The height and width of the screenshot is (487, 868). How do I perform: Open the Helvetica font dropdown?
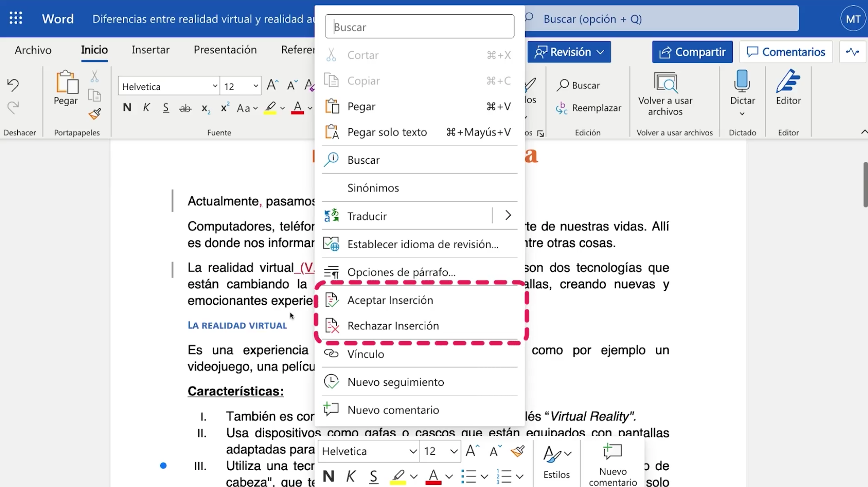215,86
